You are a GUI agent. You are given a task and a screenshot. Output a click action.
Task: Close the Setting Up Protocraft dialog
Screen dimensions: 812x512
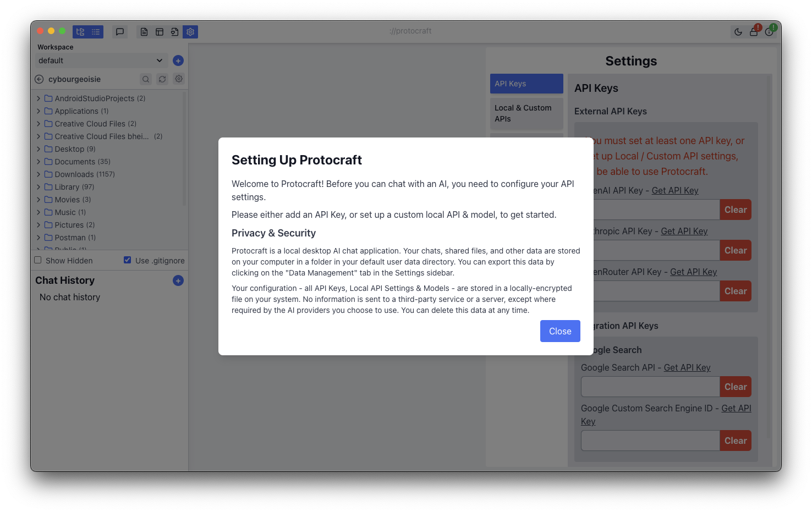(560, 331)
